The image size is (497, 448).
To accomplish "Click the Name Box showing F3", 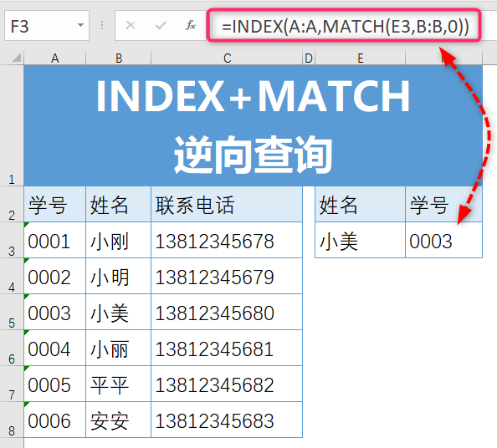I will click(x=47, y=25).
